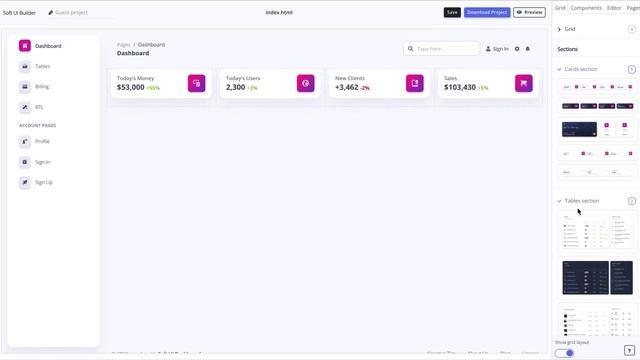The height and width of the screenshot is (360, 640).
Task: Click the Sign In sidebar icon
Action: pyautogui.click(x=25, y=162)
